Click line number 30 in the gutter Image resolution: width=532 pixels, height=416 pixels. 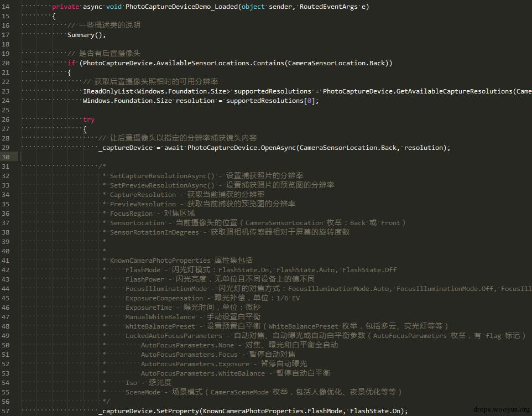point(6,157)
